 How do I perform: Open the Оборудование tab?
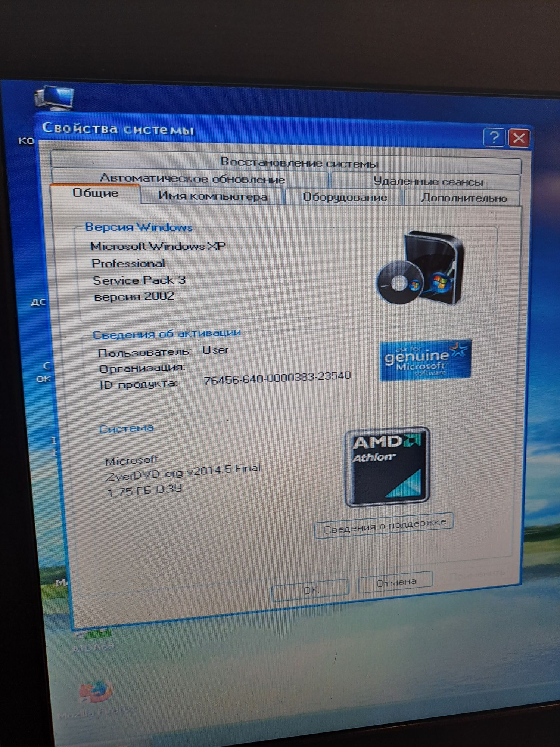(x=344, y=197)
